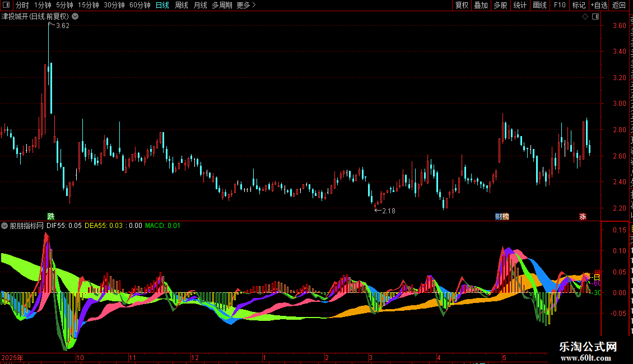Click the month 10 axis label
633x364 pixels.
[x=80, y=357]
